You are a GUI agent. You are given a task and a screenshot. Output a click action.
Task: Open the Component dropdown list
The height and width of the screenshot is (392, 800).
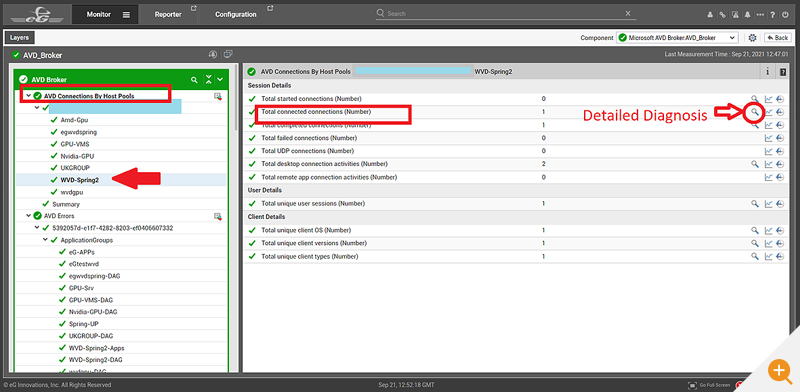pyautogui.click(x=677, y=38)
